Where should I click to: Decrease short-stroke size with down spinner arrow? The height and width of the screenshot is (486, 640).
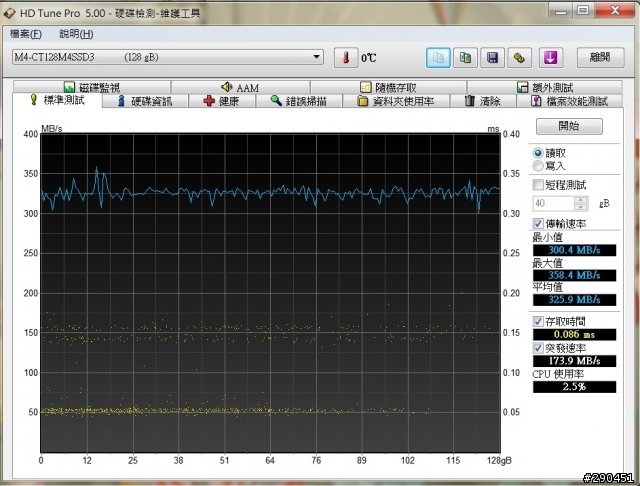click(581, 207)
